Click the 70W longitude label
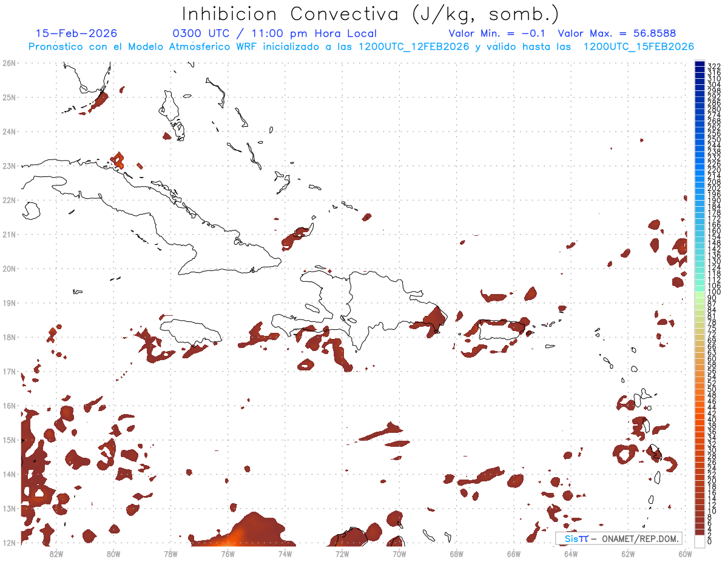The image size is (728, 562). [x=399, y=554]
